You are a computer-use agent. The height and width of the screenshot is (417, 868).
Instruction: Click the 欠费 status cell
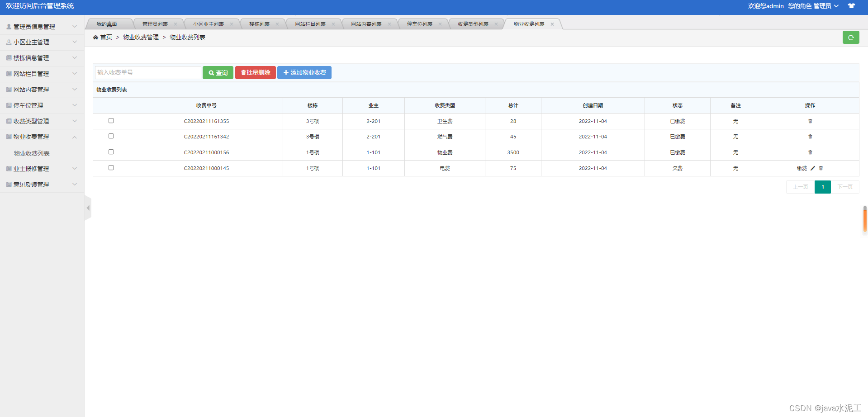point(677,168)
